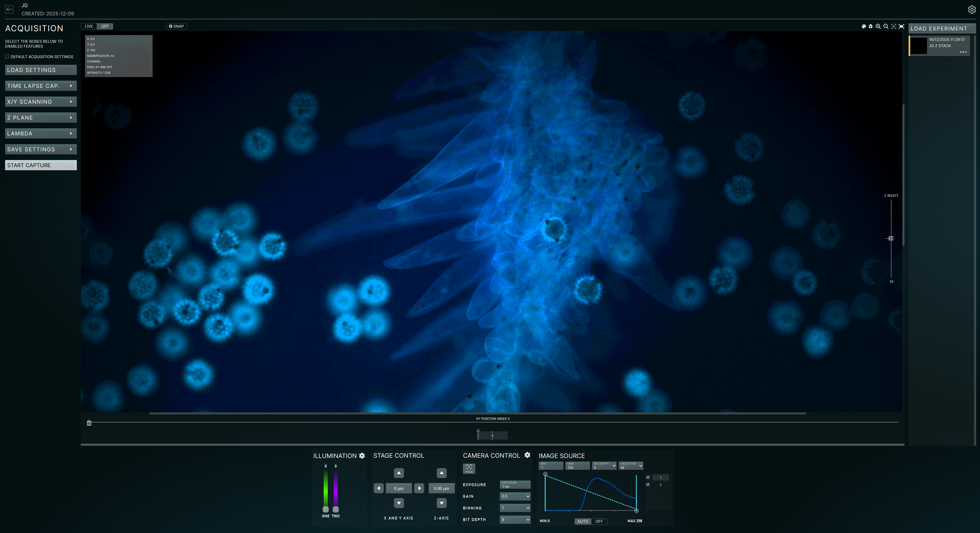Click the zoom in magnifier icon
980x533 pixels.
tap(878, 27)
